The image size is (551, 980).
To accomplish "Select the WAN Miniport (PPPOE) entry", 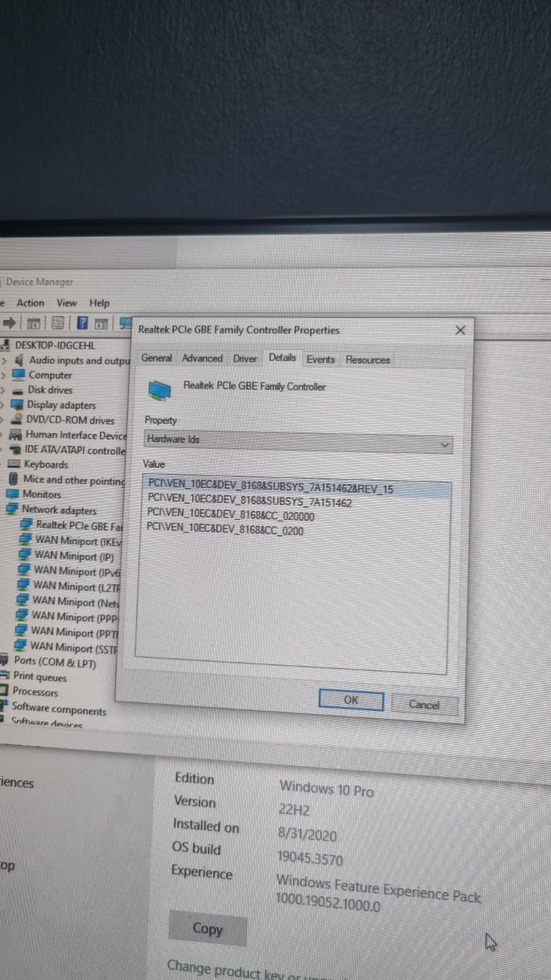I will tap(75, 616).
